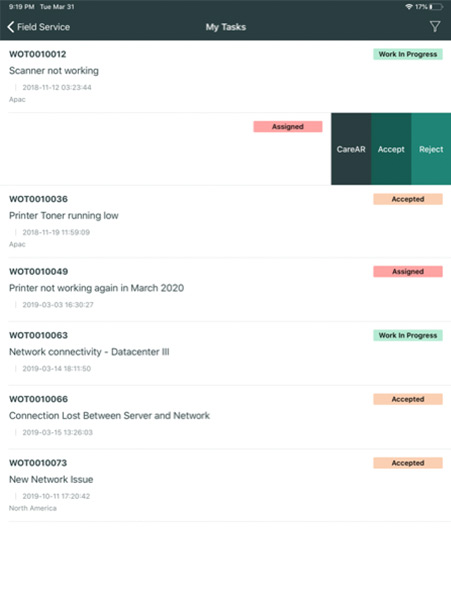
Task: Accept the assigned task
Action: tap(391, 149)
